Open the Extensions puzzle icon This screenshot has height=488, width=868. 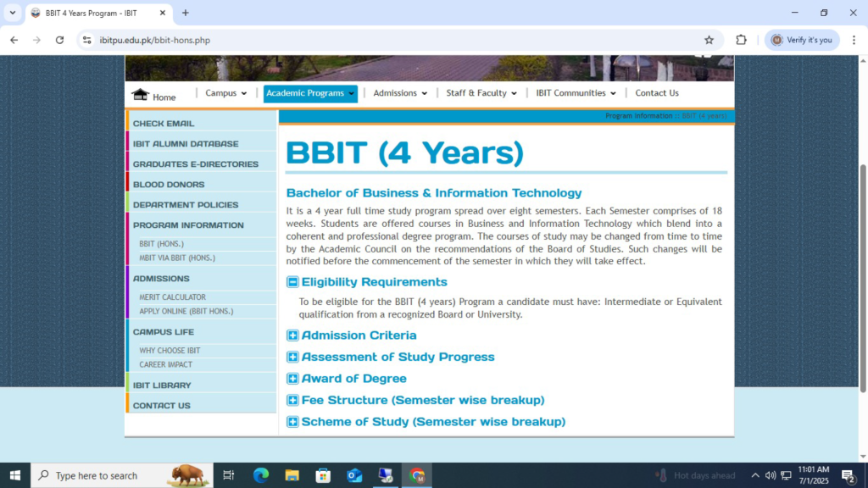741,40
